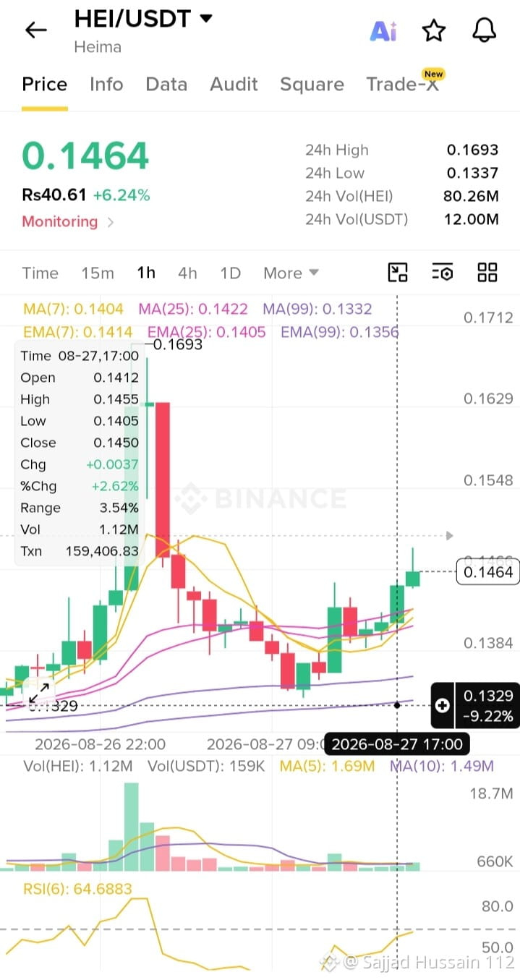Tap the 2026-08-27 17:00 crosshair time label
The height and width of the screenshot is (980, 520).
pyautogui.click(x=396, y=743)
